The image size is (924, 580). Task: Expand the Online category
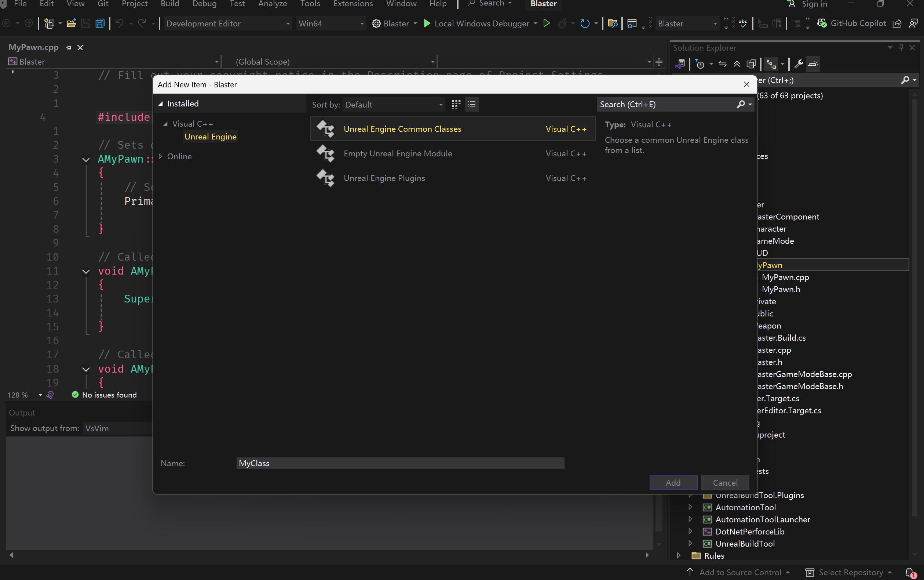[x=160, y=156]
